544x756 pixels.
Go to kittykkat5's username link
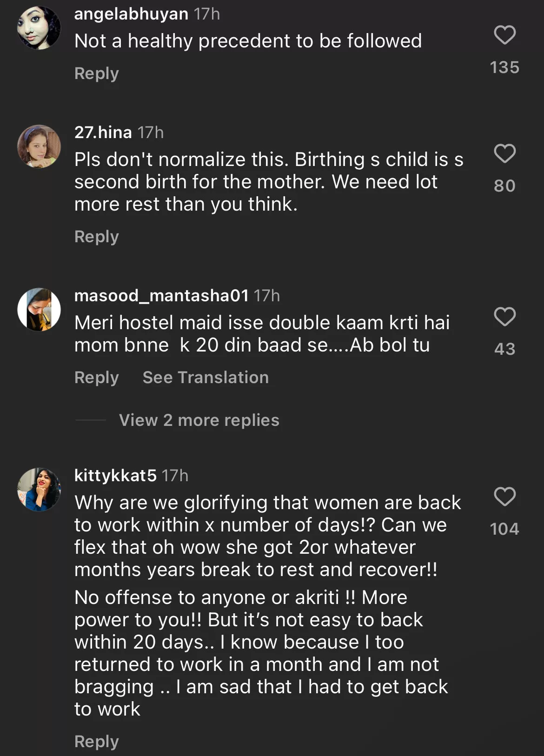(115, 476)
